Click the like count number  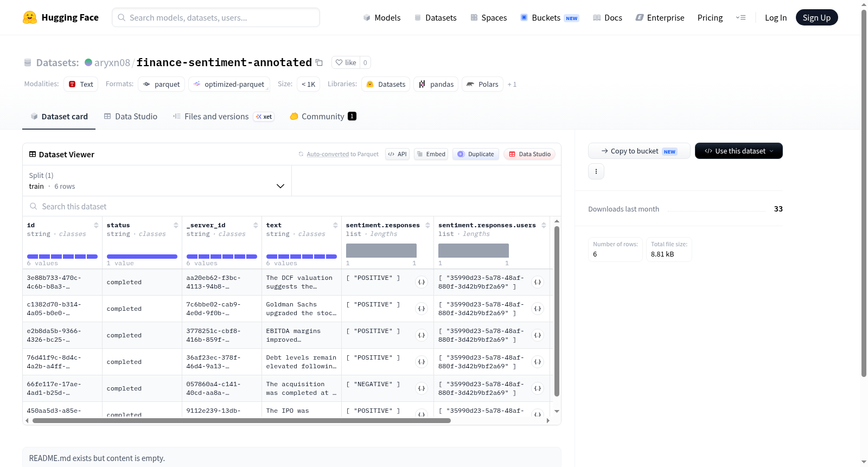[365, 62]
